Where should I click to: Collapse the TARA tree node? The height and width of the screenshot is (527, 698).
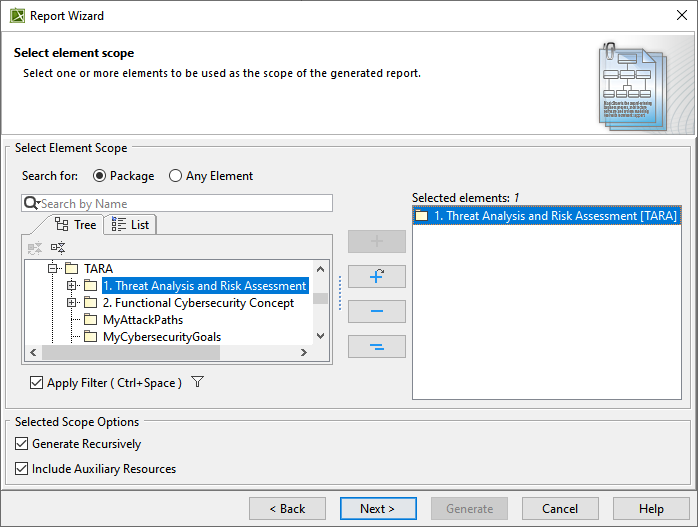53,269
